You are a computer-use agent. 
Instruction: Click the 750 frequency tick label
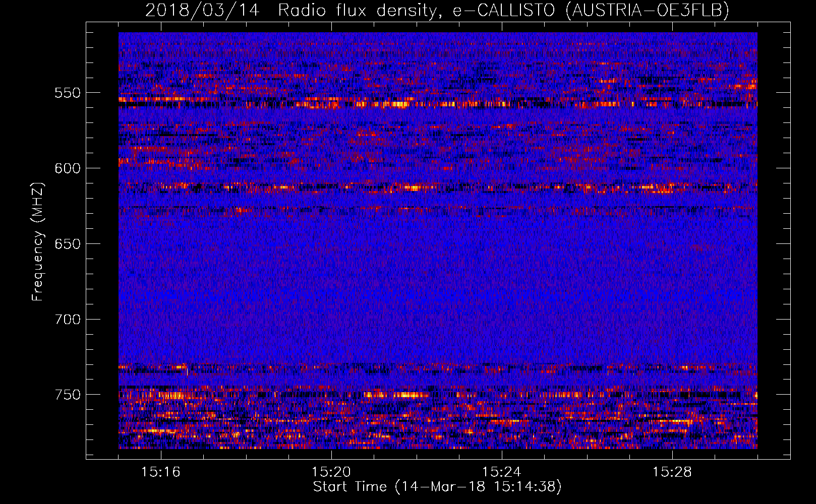click(x=68, y=395)
